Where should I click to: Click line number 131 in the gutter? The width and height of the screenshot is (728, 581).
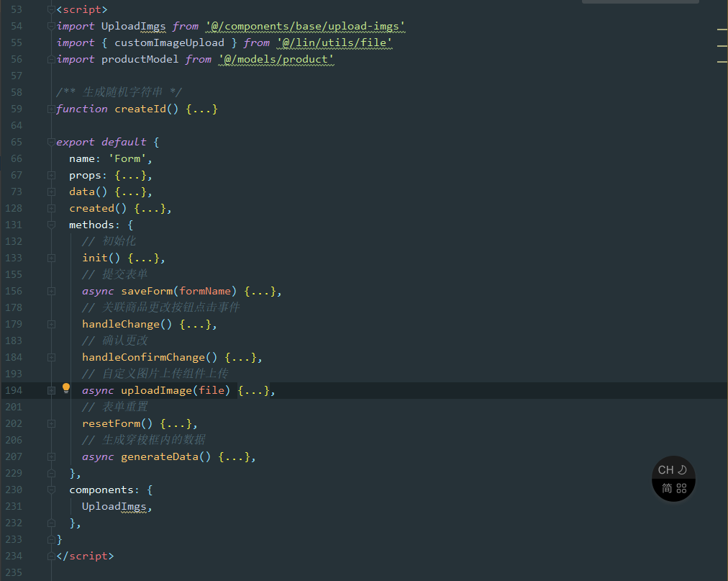point(14,225)
